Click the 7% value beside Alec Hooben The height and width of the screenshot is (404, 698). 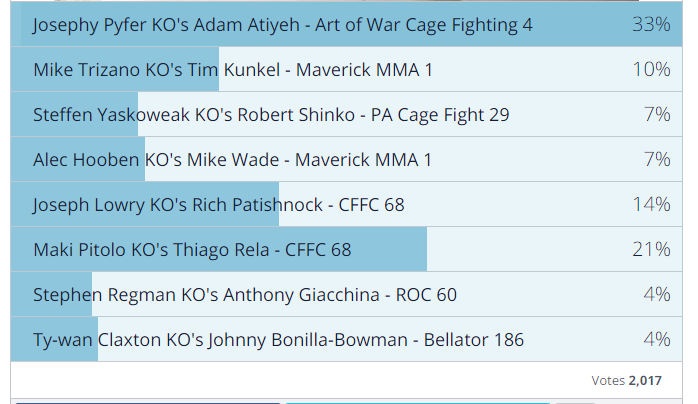pos(657,159)
